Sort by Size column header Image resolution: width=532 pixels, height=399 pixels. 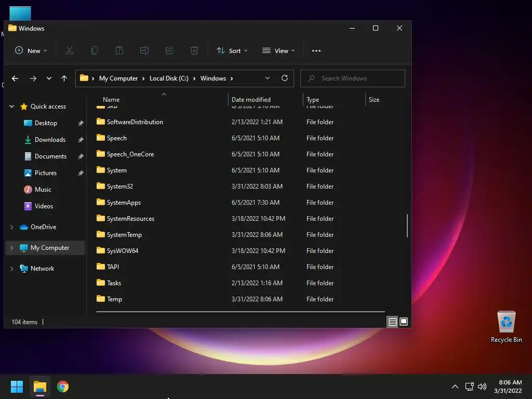coord(374,99)
